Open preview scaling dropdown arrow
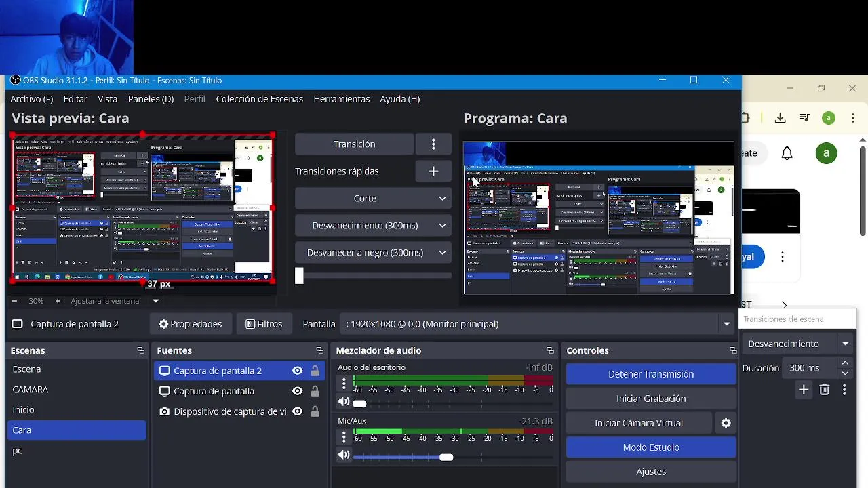The height and width of the screenshot is (488, 868). (x=155, y=301)
